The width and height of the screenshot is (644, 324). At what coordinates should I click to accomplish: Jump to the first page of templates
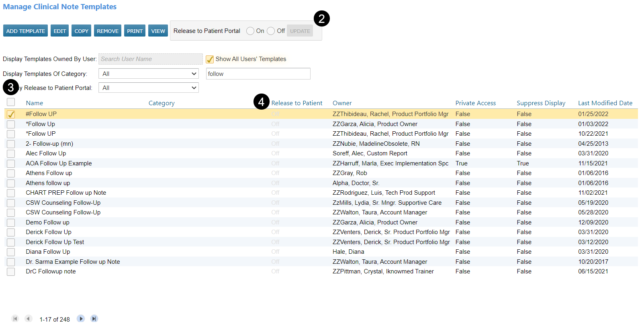[15, 318]
